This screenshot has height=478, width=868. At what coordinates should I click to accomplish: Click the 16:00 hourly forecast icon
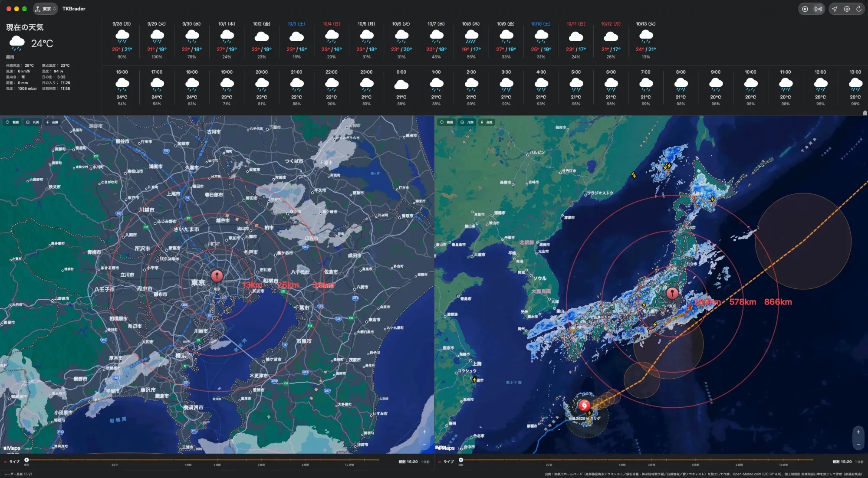coord(122,84)
